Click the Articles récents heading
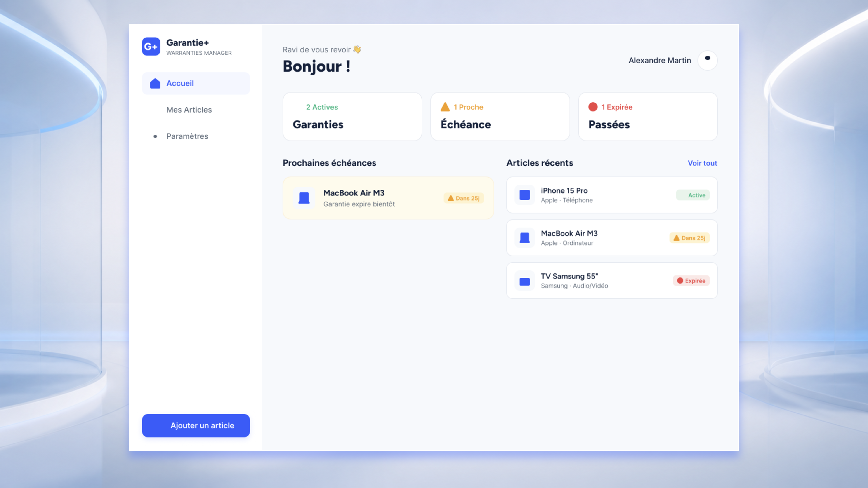868x488 pixels. click(540, 163)
